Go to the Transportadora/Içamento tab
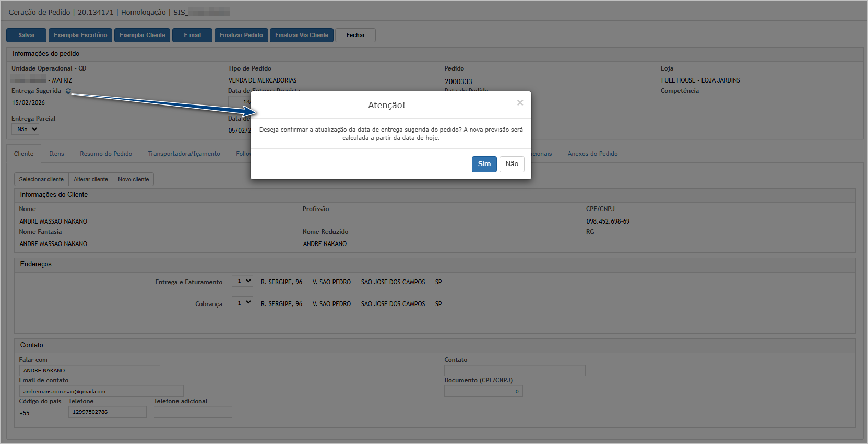Viewport: 868px width, 444px height. [184, 154]
